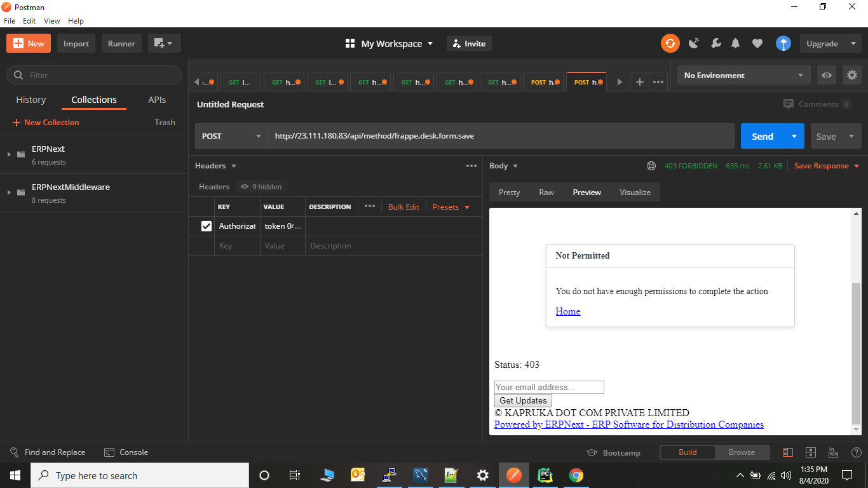Switch to Build mode
Viewport: 868px width, 488px height.
coord(688,452)
